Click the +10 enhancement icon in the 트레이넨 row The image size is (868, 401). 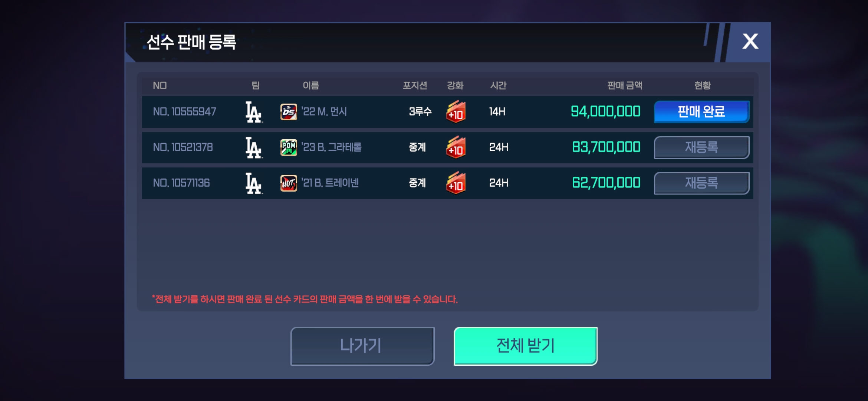click(x=456, y=183)
